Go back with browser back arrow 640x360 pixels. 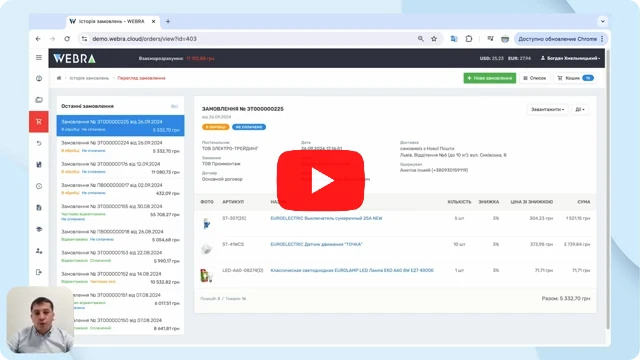click(38, 39)
